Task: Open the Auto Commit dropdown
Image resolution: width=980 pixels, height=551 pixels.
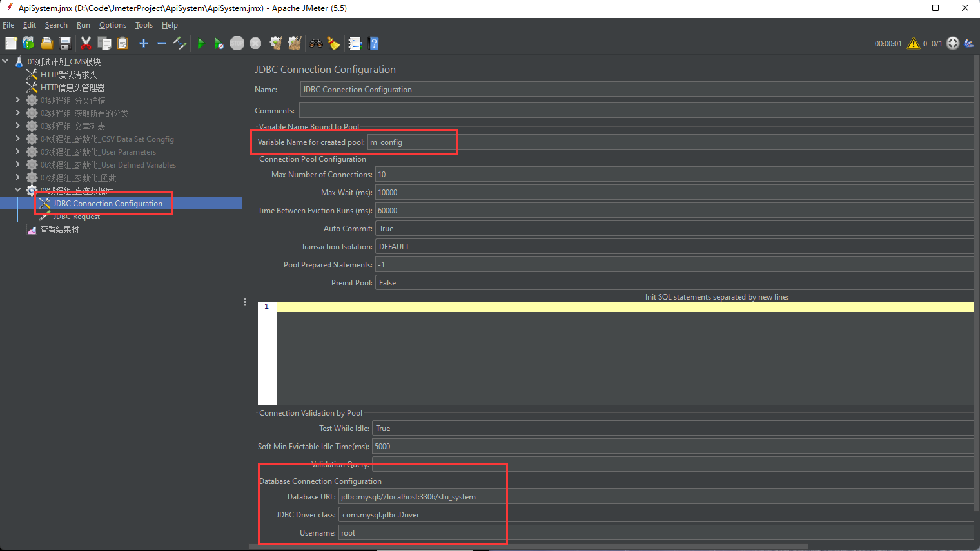Action: click(674, 229)
